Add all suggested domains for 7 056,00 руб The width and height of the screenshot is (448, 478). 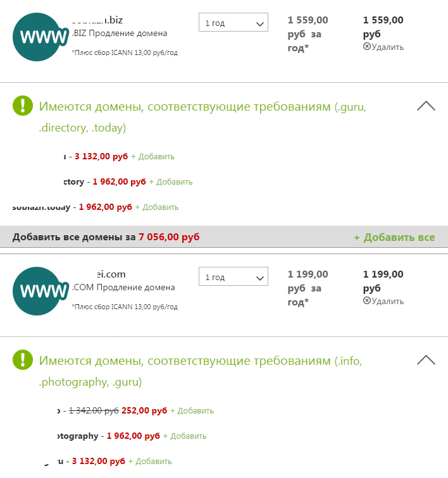tap(394, 238)
